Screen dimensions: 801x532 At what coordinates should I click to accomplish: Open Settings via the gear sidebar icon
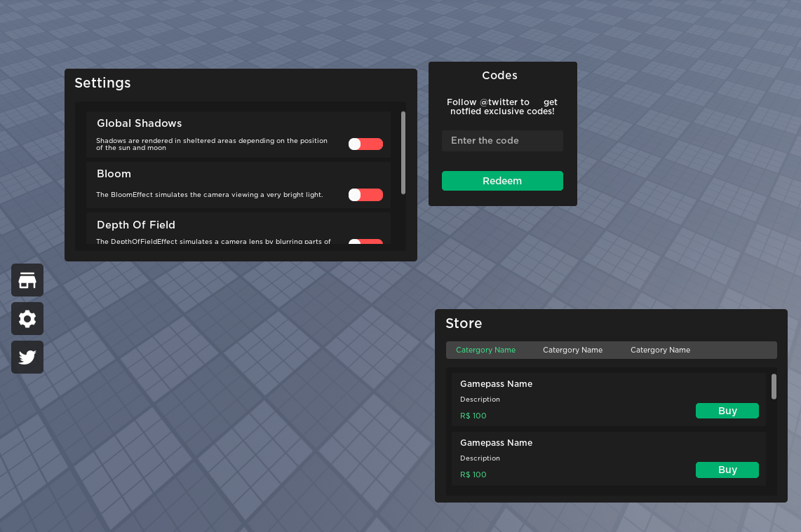point(27,318)
